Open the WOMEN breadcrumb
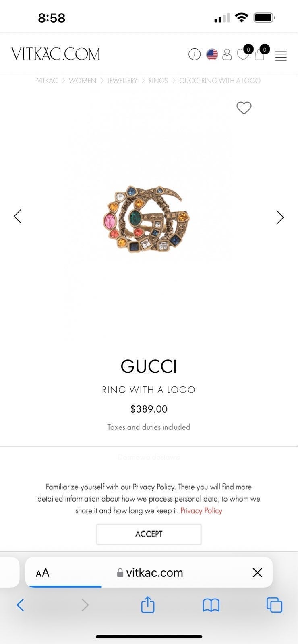This screenshot has width=298, height=644. (x=83, y=80)
